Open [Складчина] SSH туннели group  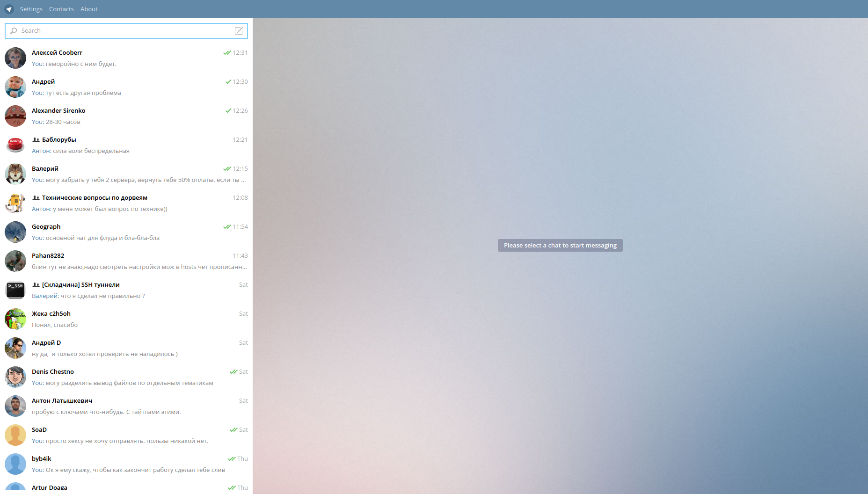pyautogui.click(x=126, y=290)
